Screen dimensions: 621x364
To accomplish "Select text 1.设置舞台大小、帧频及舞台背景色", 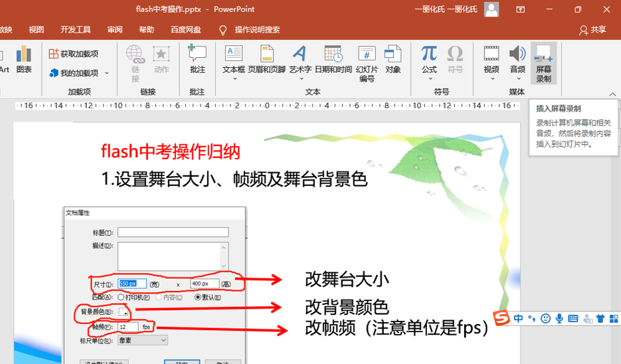I will [x=234, y=179].
